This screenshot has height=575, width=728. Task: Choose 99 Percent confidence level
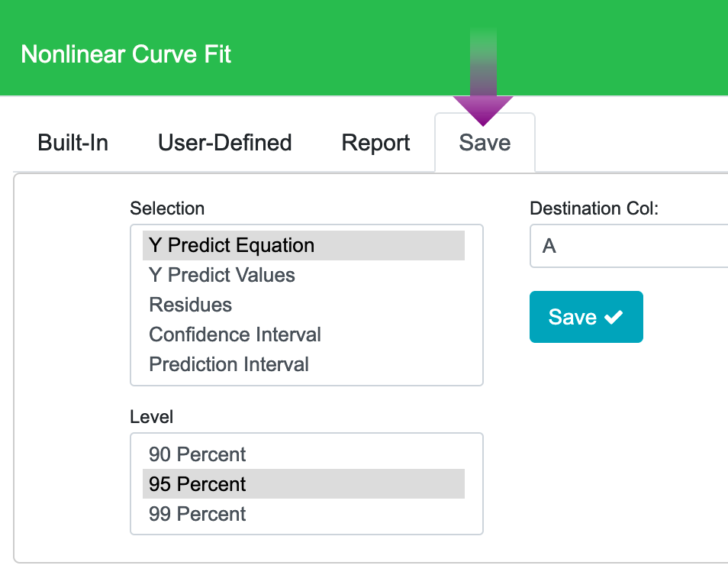(x=198, y=514)
